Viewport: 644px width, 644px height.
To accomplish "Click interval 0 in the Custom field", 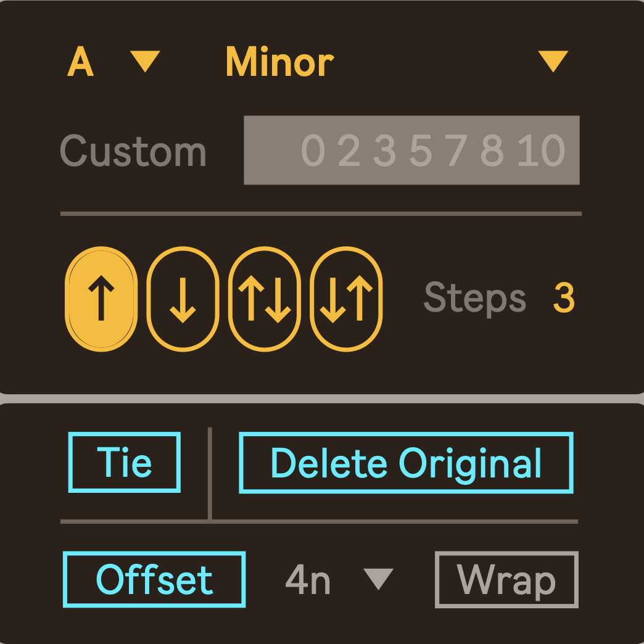I will [313, 151].
